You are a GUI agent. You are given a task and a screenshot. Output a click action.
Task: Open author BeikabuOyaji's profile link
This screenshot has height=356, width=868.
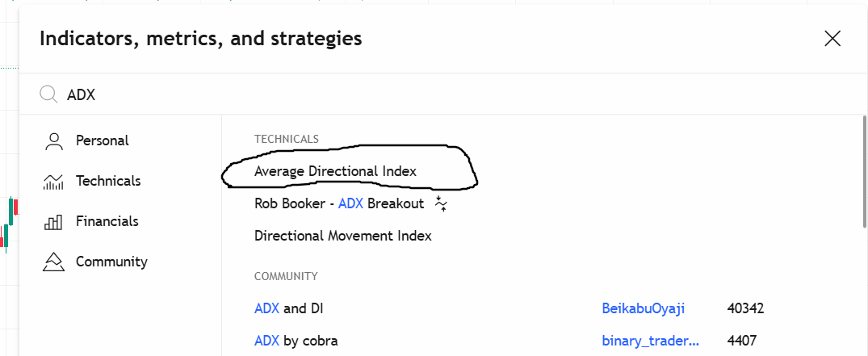tap(644, 308)
